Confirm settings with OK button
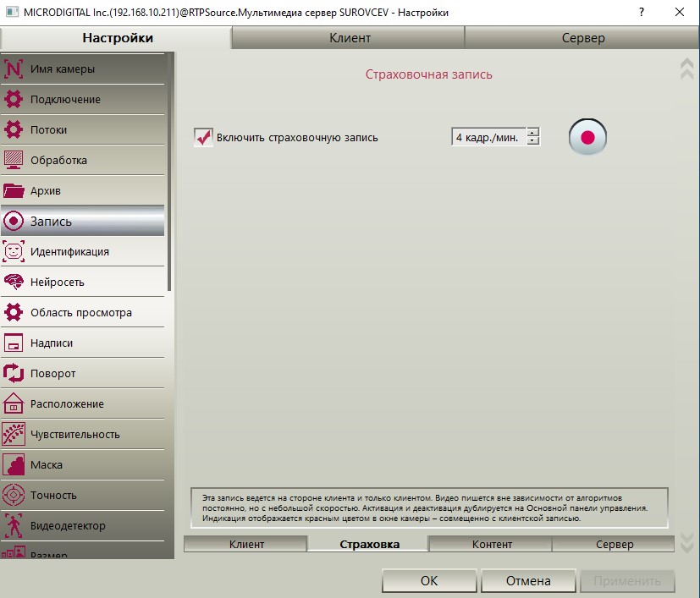The image size is (700, 598). tap(429, 580)
